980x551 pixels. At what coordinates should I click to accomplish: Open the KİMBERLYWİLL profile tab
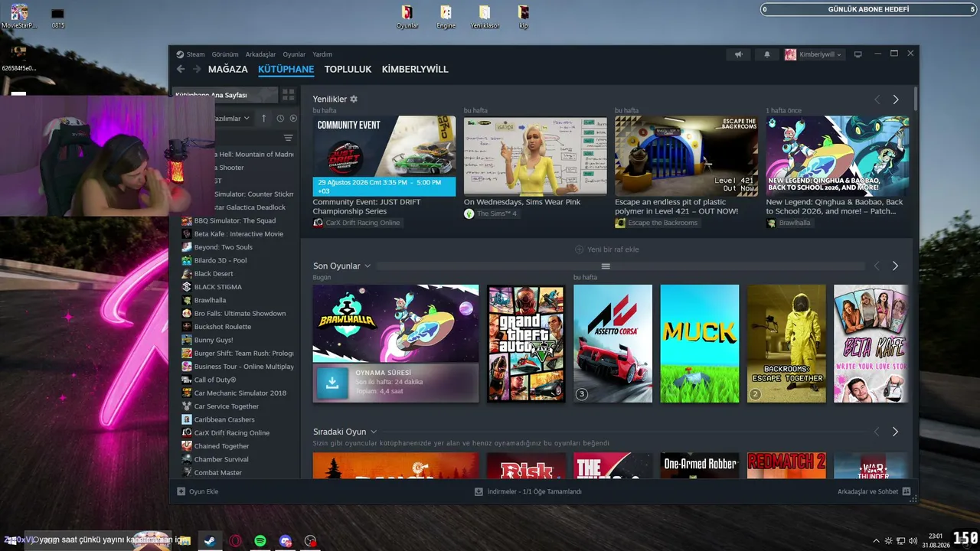(415, 69)
